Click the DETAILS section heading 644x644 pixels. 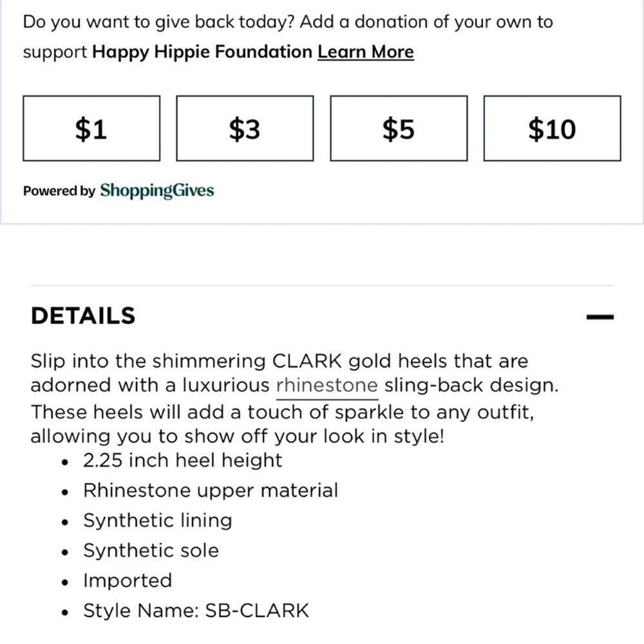click(x=83, y=316)
